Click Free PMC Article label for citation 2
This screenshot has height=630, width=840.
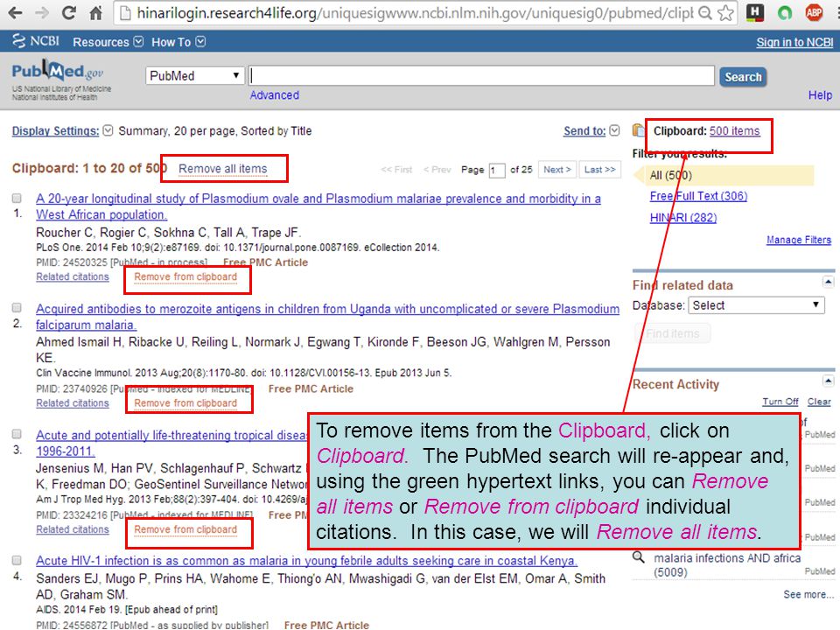tap(311, 388)
